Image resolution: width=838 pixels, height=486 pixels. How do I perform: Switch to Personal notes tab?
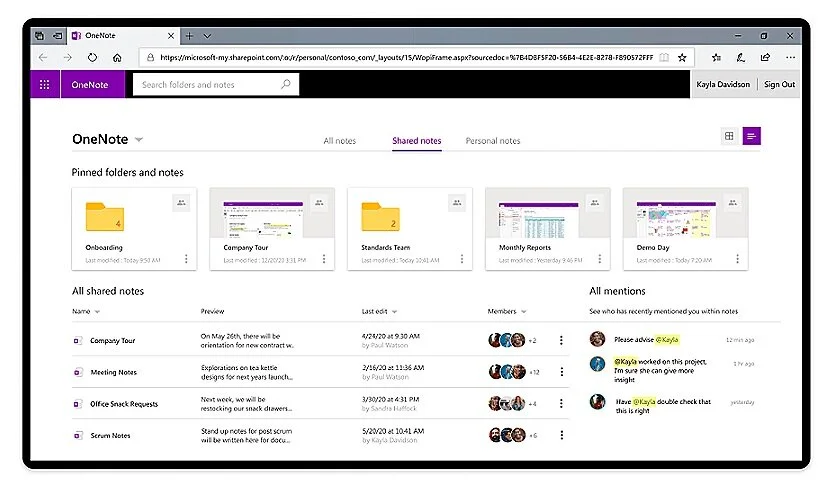point(493,141)
